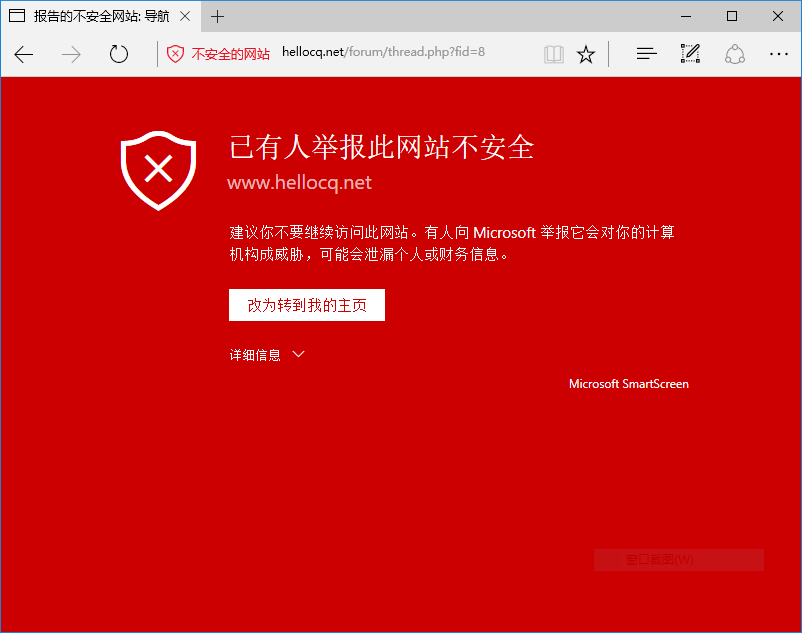The height and width of the screenshot is (633, 802).
Task: Open the Hub lines icon
Action: (647, 54)
